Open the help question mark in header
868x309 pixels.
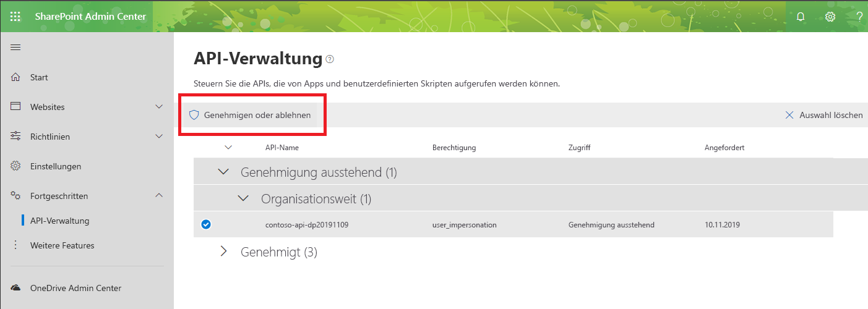(860, 17)
